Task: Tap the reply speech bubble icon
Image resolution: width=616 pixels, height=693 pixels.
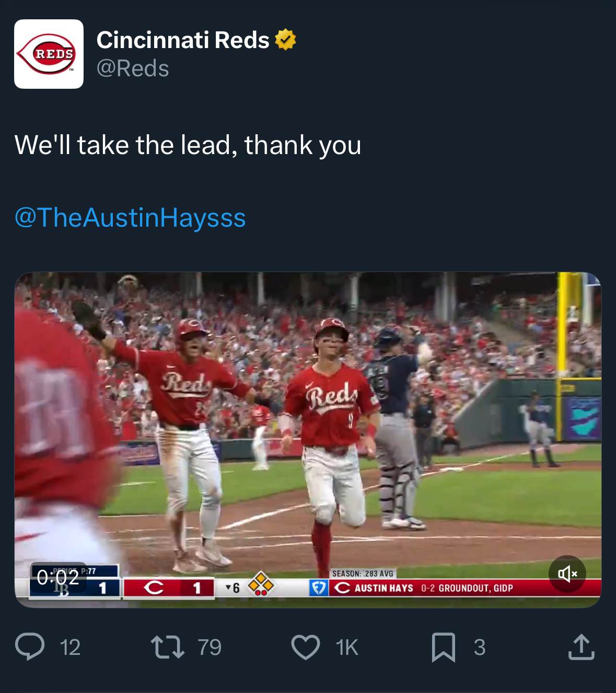Action: pyautogui.click(x=29, y=647)
